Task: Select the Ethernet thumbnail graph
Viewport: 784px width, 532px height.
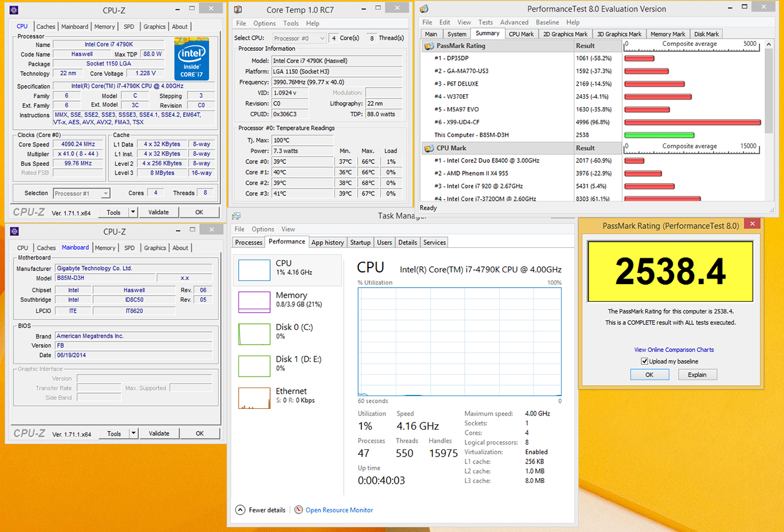Action: 254,398
